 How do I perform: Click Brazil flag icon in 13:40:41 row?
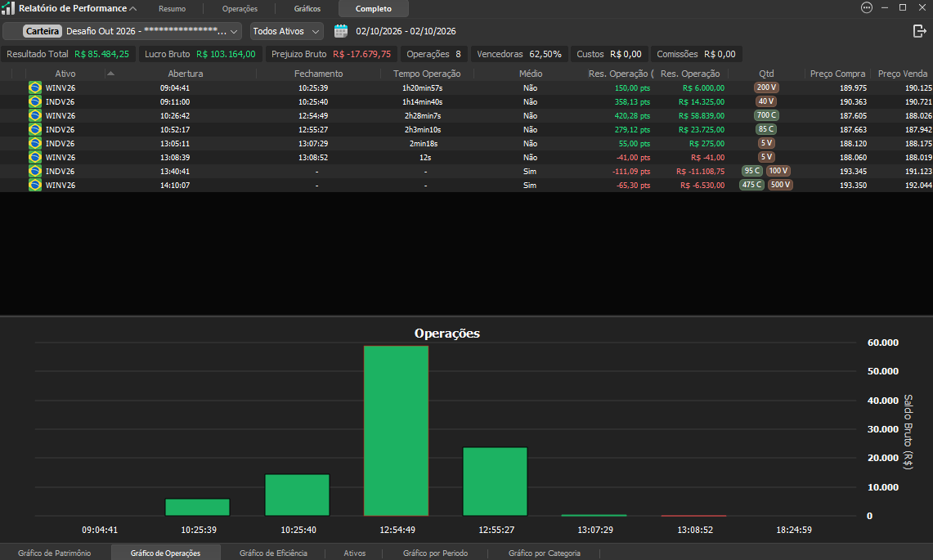(35, 172)
